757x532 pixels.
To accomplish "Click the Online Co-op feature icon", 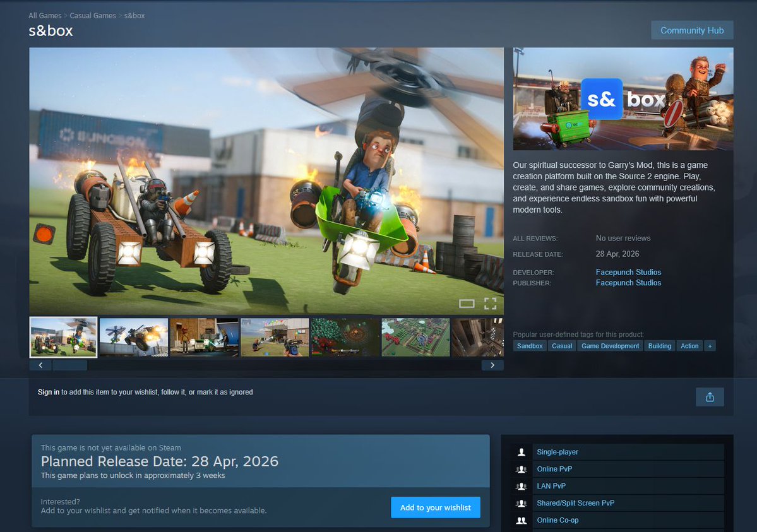I will click(x=522, y=521).
